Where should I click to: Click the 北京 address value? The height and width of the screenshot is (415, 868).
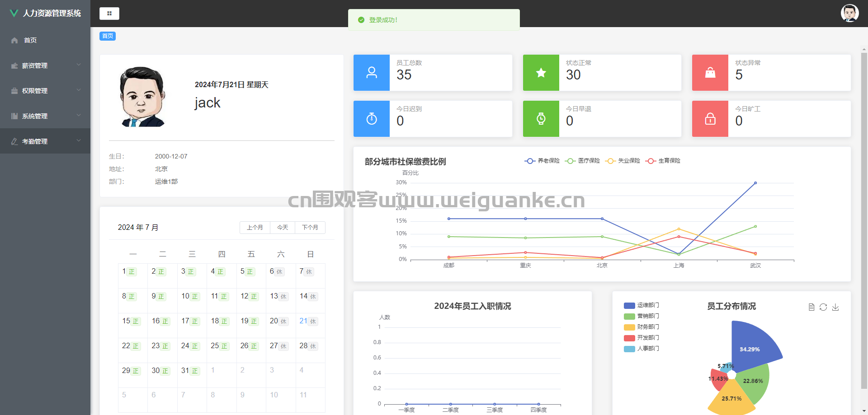pyautogui.click(x=161, y=169)
